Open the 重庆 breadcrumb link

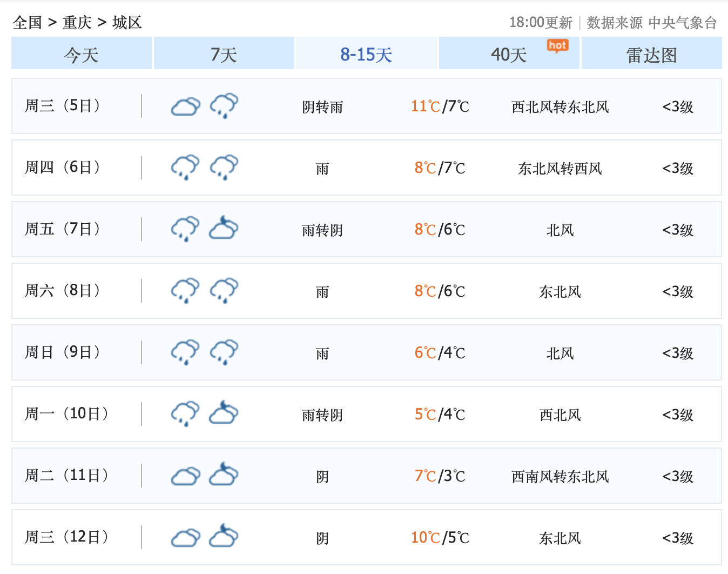click(76, 22)
